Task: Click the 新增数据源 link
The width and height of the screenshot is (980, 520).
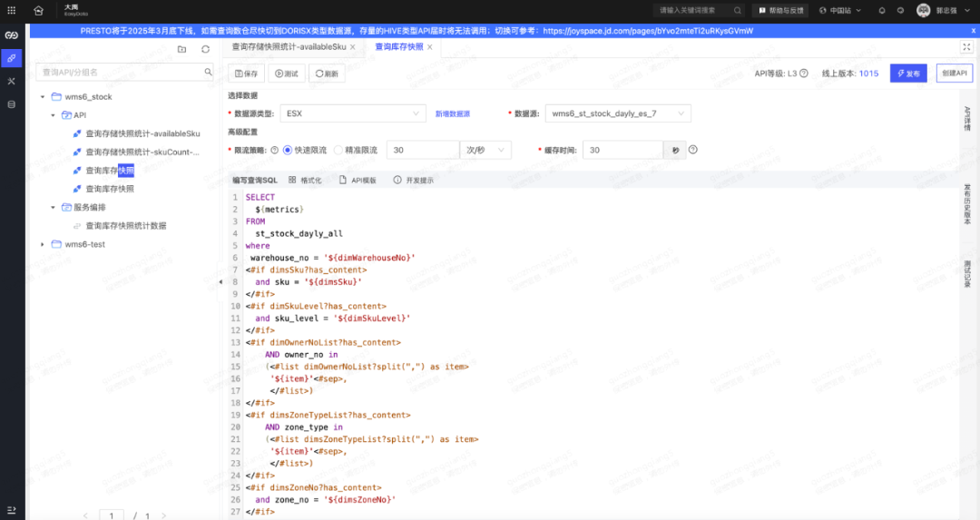Action: pos(453,113)
